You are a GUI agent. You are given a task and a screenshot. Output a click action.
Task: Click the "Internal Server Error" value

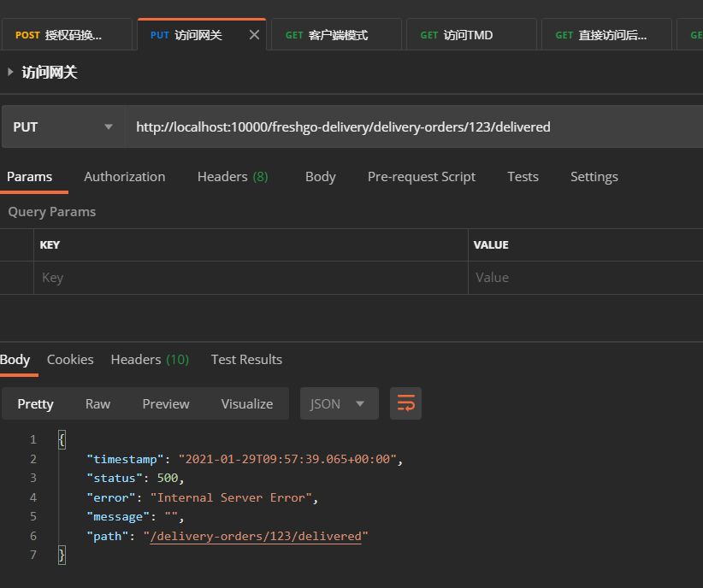[231, 497]
